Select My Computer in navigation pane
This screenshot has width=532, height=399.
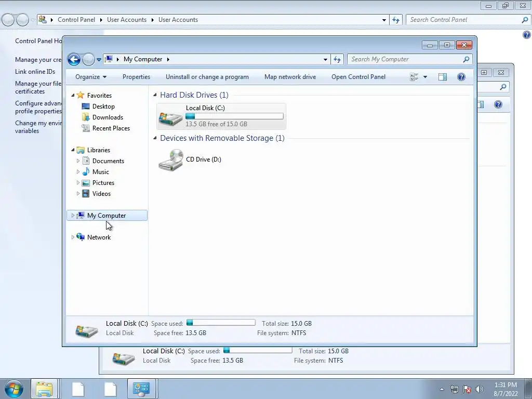click(107, 216)
